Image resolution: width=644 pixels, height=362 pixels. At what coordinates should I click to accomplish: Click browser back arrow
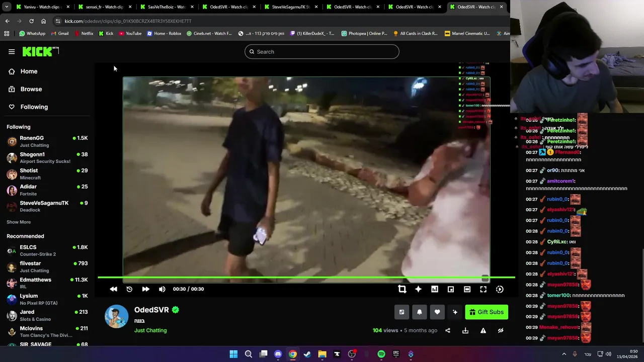coord(7,21)
